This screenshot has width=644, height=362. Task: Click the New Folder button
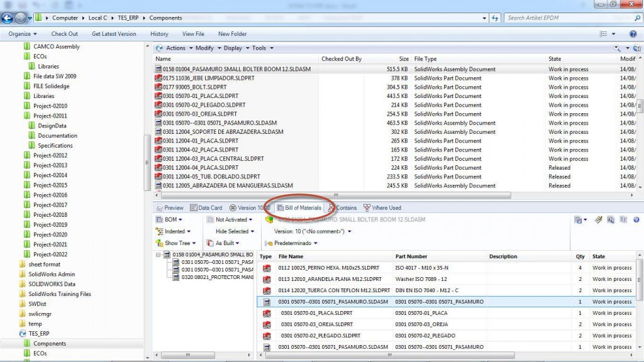pos(233,34)
